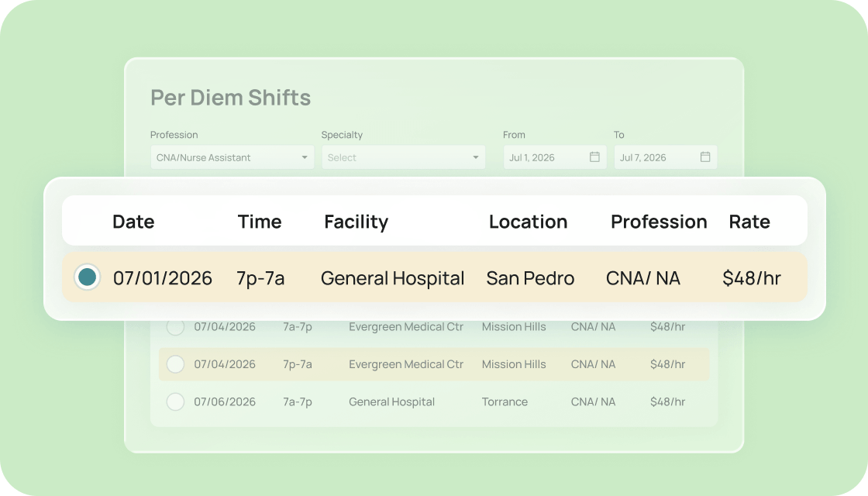Click the $48/hr rate in San Pedro row
868x496 pixels.
click(x=752, y=278)
